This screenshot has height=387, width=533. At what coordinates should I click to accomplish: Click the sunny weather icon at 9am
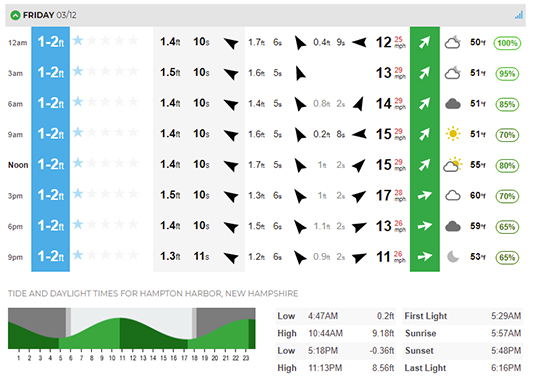pyautogui.click(x=453, y=134)
